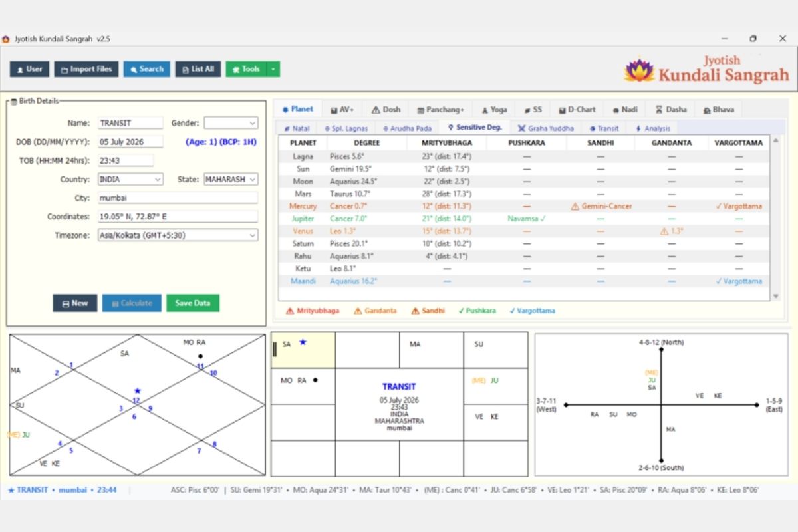The width and height of the screenshot is (798, 532).
Task: Expand the Timezone combo box
Action: point(178,235)
